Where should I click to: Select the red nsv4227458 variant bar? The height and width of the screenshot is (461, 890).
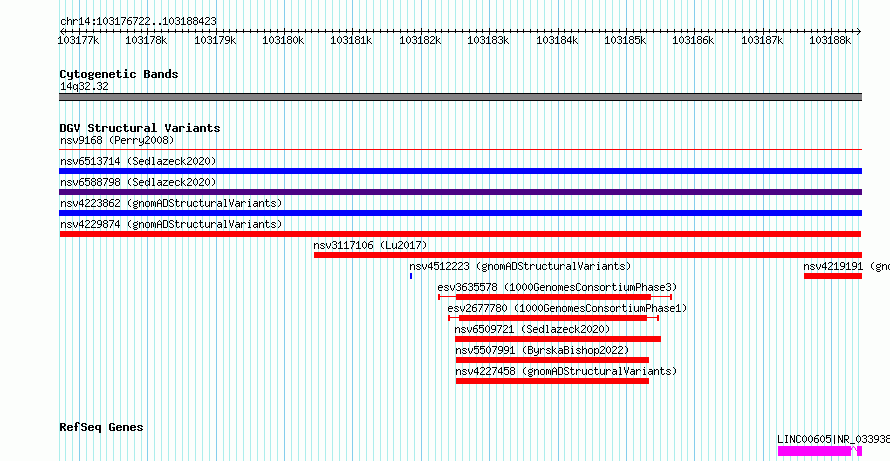(552, 381)
